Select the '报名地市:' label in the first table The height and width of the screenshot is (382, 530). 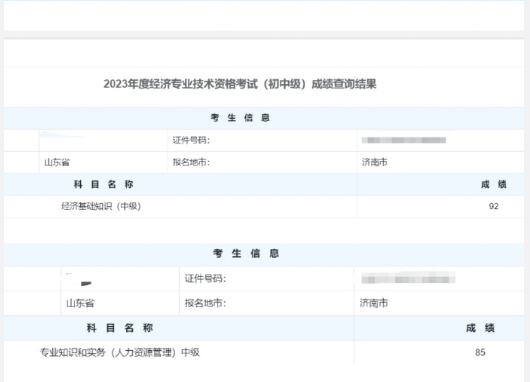(191, 162)
